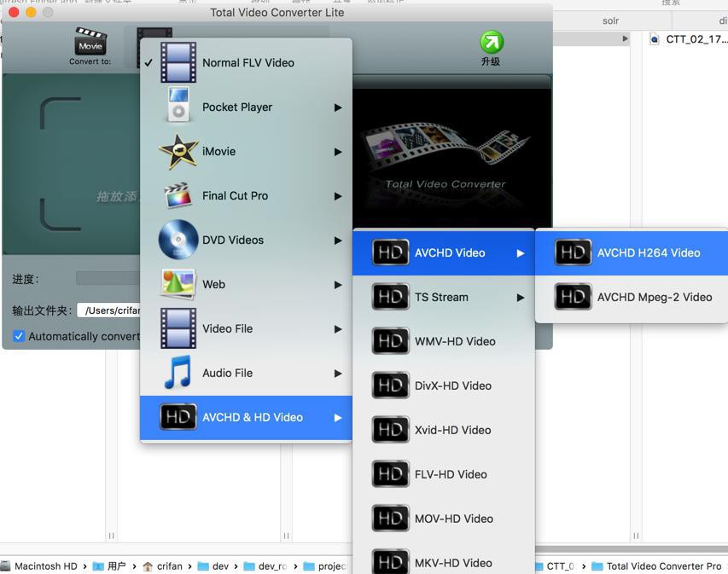The image size is (728, 574).
Task: Open the 用户 folder in path bar
Action: click(109, 566)
